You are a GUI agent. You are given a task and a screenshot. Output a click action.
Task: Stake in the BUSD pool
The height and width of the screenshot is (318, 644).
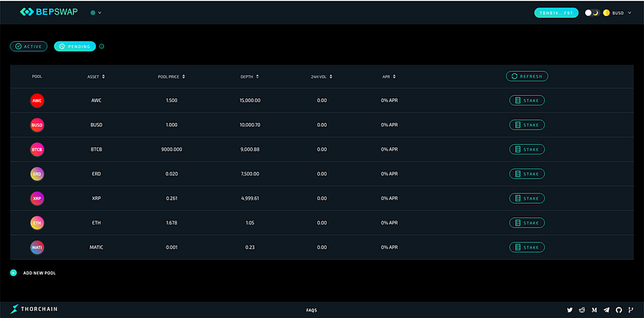pos(527,125)
